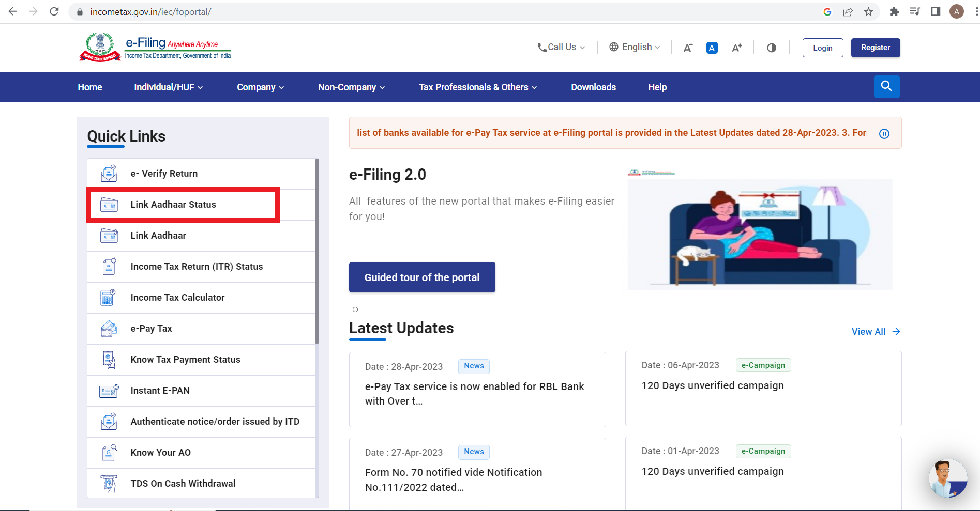Viewport: 980px width, 511px height.
Task: Click the Income Tax Department emblem logo
Action: pyautogui.click(x=100, y=47)
